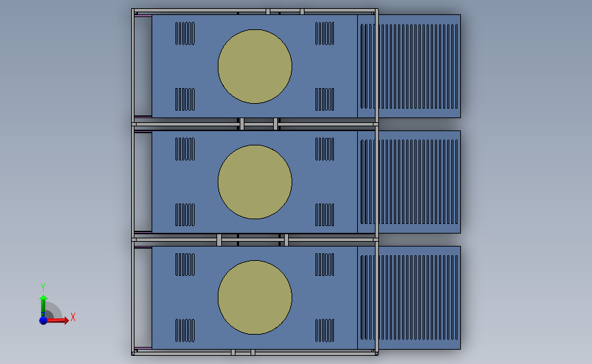Click the red X label of the triad

coord(73,317)
